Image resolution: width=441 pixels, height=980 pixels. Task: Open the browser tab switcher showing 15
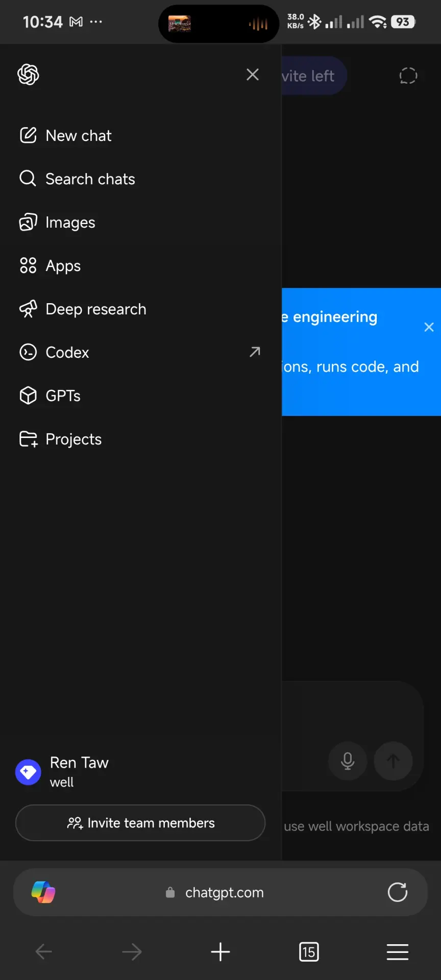coord(309,952)
